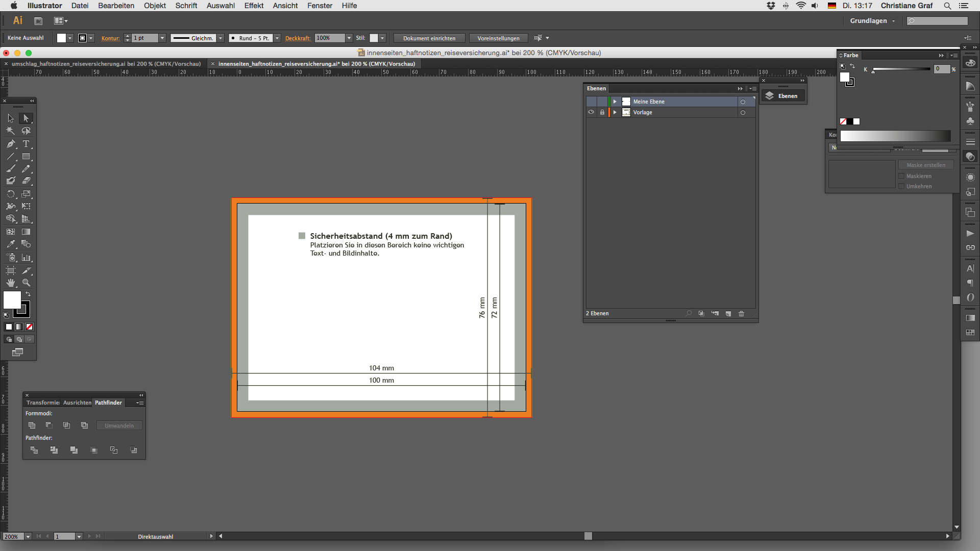Delete layer using trash icon in Ebenen panel
Screen dimensions: 980x551
(742, 314)
